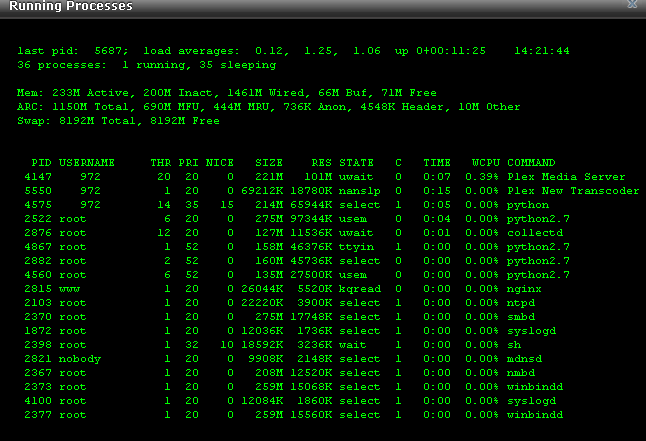Close the Running Processes dialog
646x441 pixels.
tap(631, 6)
